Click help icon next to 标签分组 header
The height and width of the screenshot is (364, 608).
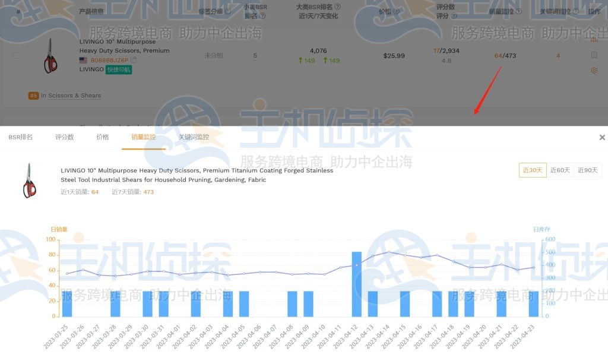point(228,11)
